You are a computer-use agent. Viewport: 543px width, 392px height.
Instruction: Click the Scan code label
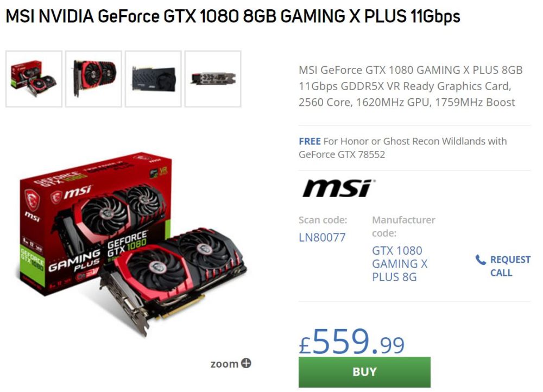point(323,220)
